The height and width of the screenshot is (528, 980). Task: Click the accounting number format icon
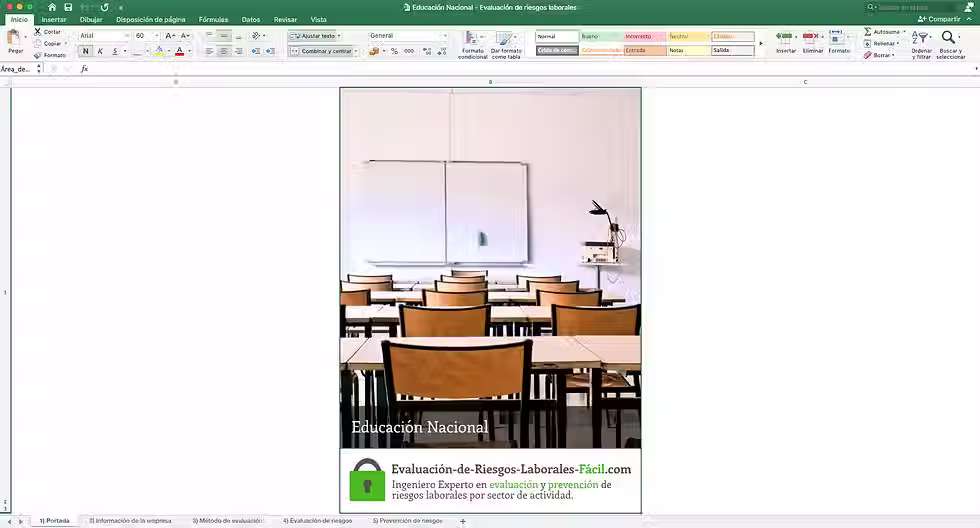point(374,51)
